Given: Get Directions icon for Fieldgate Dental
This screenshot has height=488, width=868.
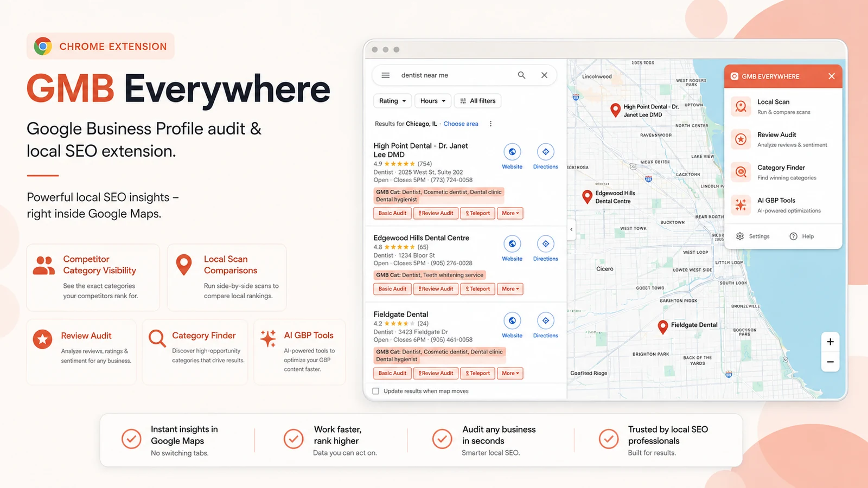Looking at the screenshot, I should coord(546,321).
